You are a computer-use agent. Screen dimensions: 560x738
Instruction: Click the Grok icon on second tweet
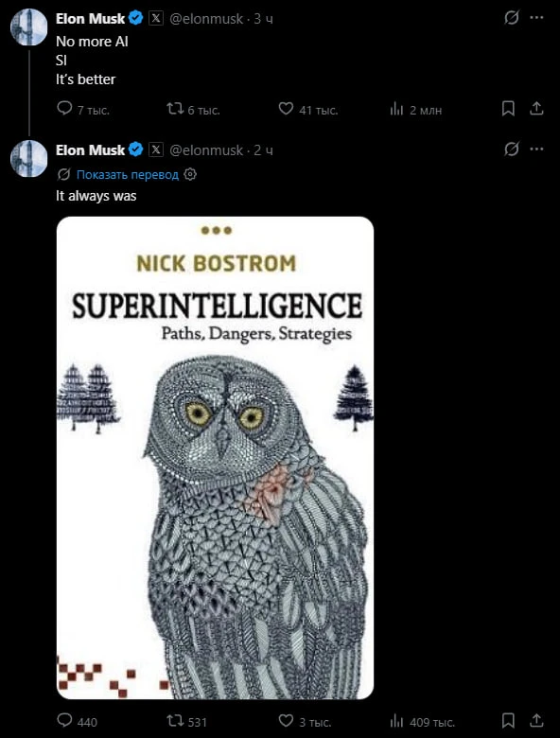coord(512,149)
